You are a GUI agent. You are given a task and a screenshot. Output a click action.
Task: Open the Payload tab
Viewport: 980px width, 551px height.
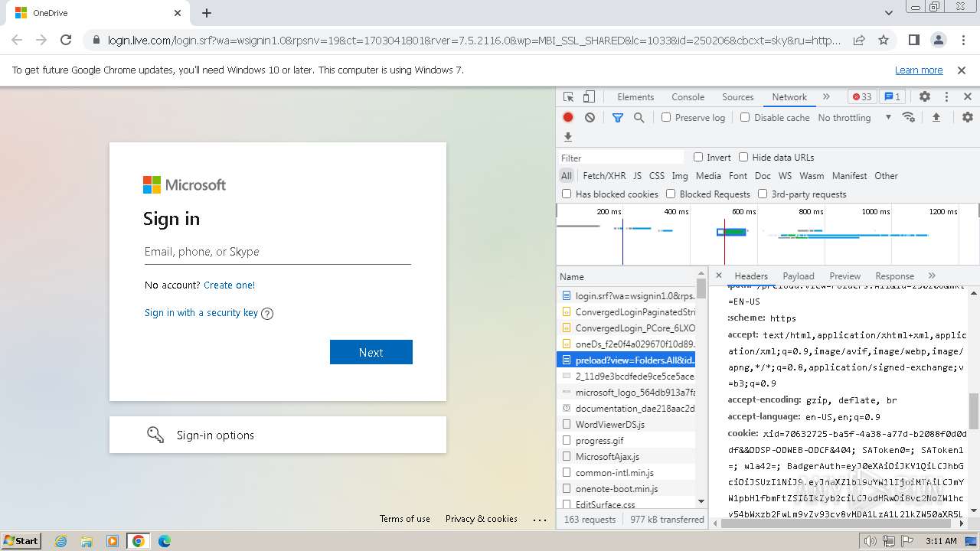[x=799, y=275]
